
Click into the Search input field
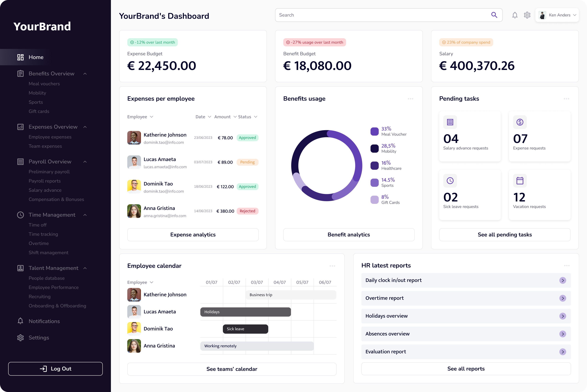click(x=375, y=15)
